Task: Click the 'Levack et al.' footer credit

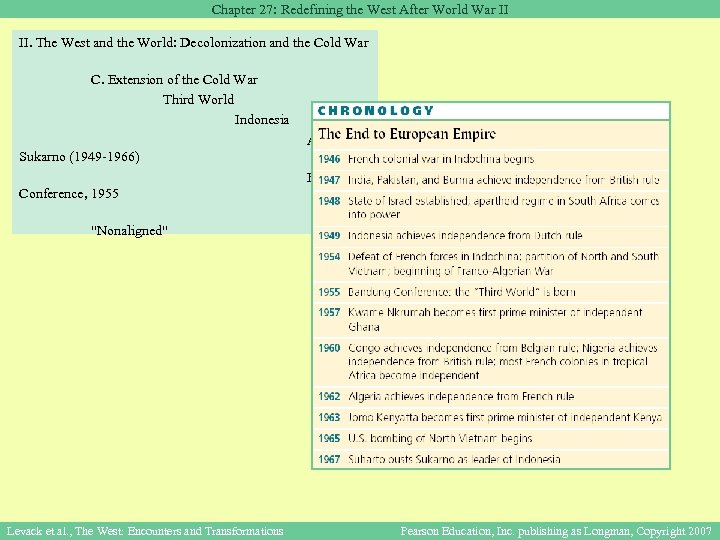Action: pyautogui.click(x=145, y=531)
